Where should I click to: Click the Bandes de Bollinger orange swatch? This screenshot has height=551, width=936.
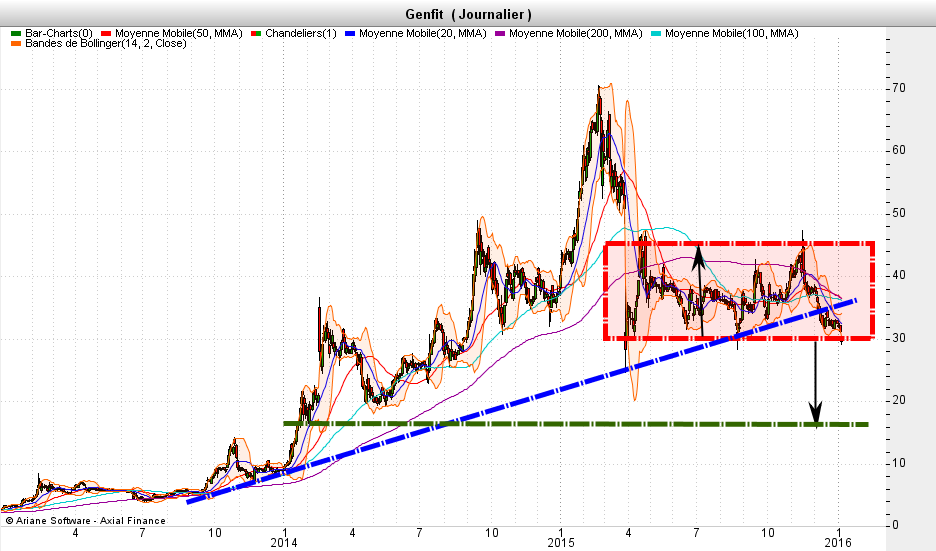click(x=16, y=44)
